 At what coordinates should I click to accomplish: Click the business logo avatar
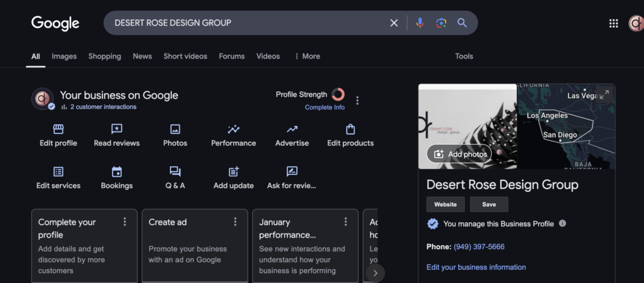coord(42,99)
